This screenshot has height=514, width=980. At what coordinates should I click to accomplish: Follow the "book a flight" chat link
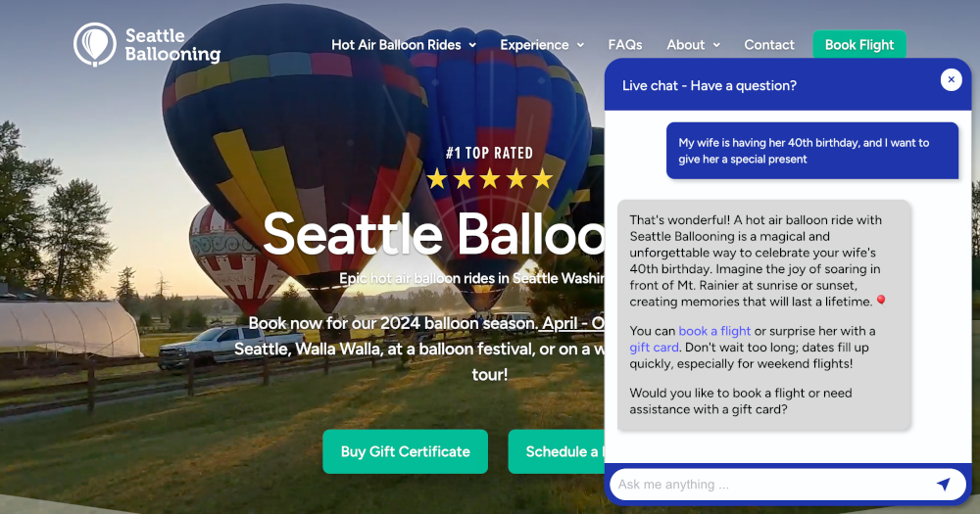[714, 331]
